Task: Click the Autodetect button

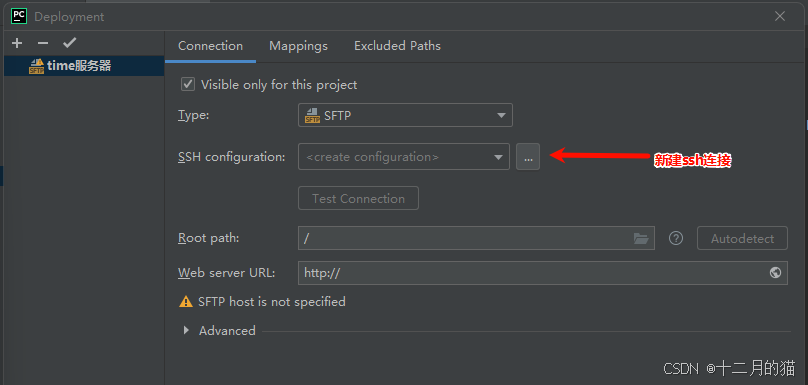Action: (742, 238)
